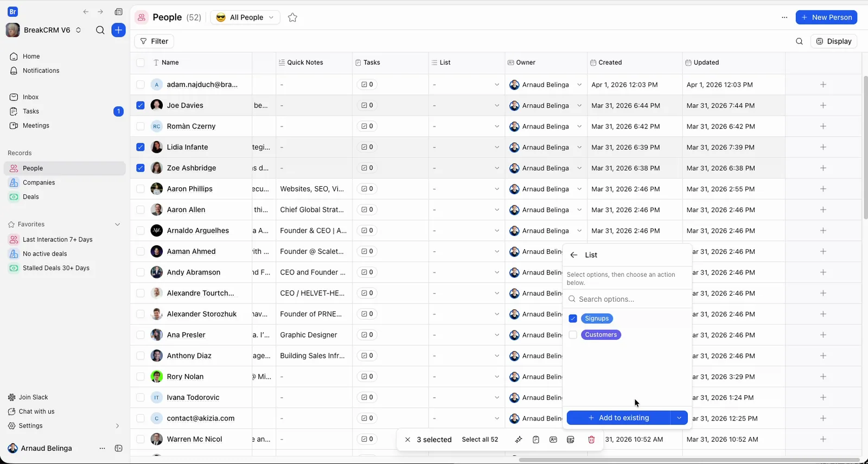
Task: Click Select all 52
Action: [x=480, y=440]
